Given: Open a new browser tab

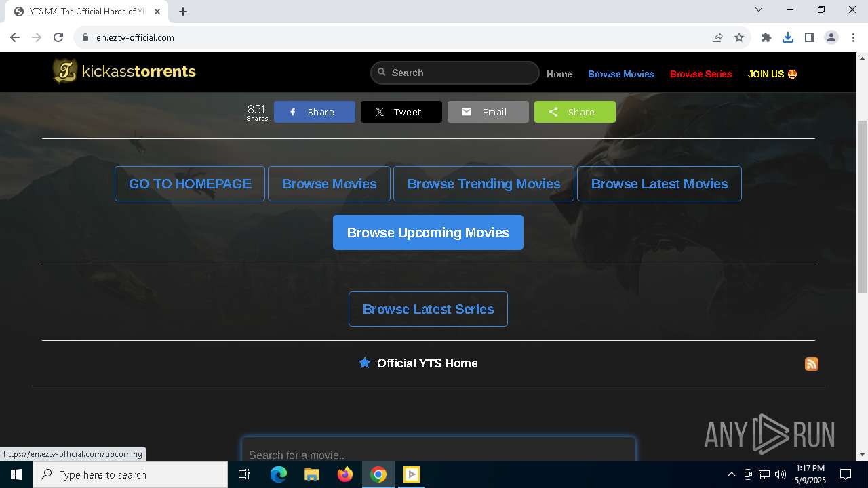Looking at the screenshot, I should [183, 12].
